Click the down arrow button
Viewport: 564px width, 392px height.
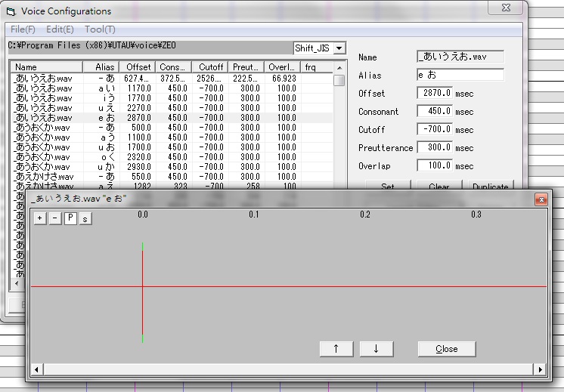coord(377,349)
